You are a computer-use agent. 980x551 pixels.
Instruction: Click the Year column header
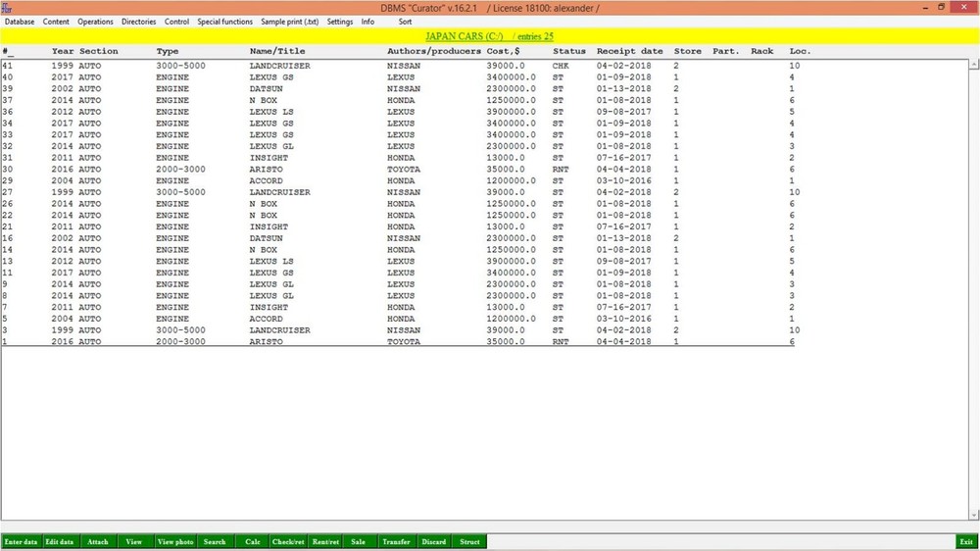coord(63,51)
